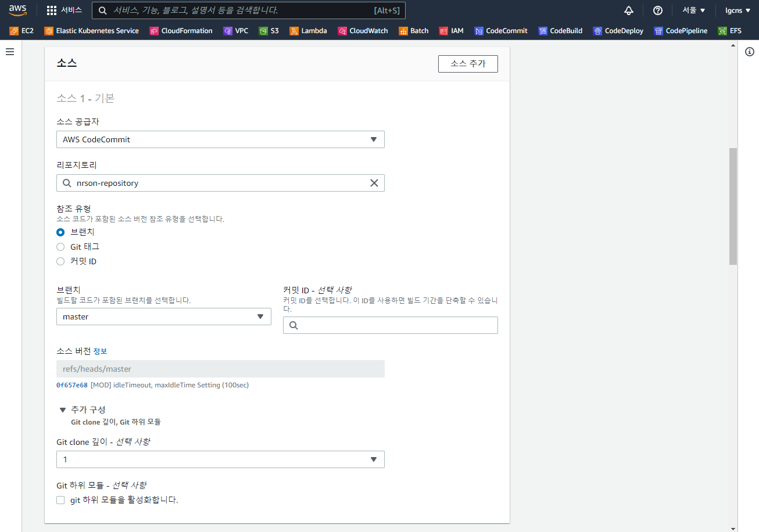Open the 소스 공급자 AWS CodeCommit dropdown
This screenshot has width=759, height=532.
click(x=220, y=139)
